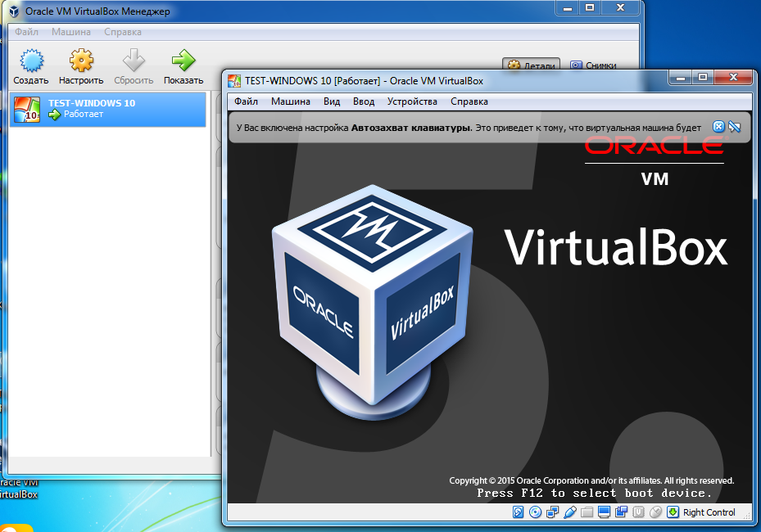Click the display monitor status icon

click(x=605, y=512)
